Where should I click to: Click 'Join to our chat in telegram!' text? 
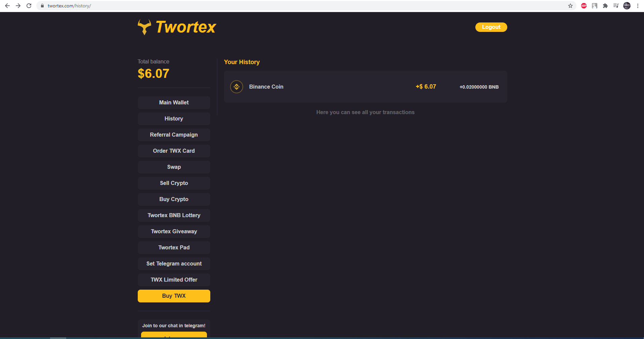(174, 326)
